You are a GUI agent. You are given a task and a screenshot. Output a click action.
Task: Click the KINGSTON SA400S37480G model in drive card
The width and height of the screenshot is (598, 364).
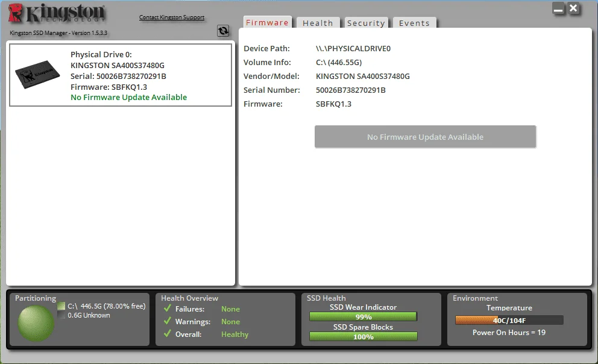118,65
